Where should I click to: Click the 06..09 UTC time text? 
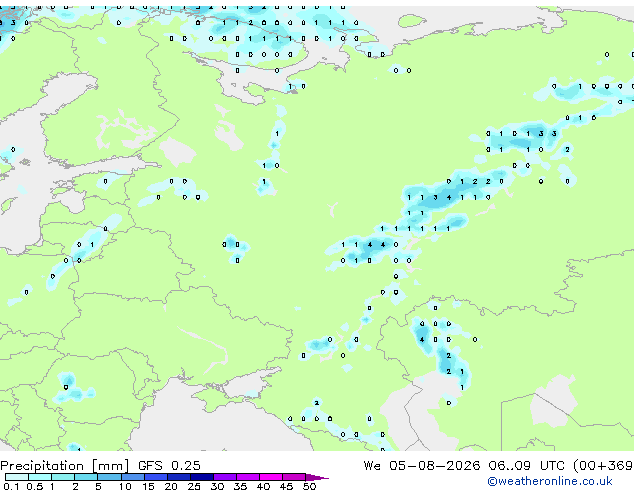pos(526,466)
